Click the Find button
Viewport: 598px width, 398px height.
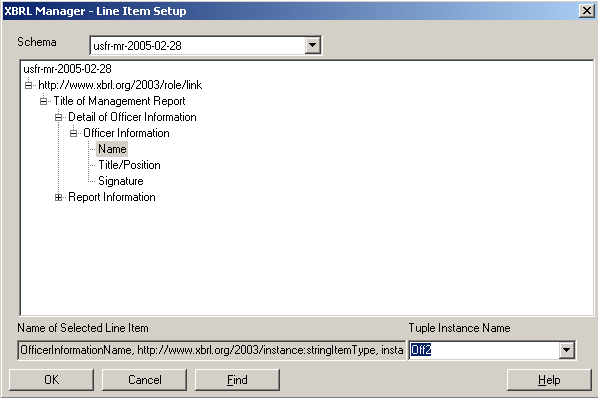pos(237,380)
